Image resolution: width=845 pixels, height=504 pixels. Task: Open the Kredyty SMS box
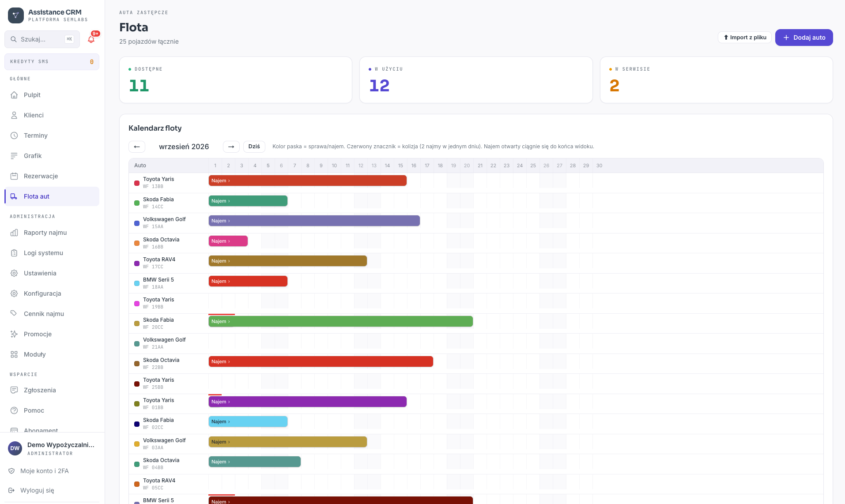click(x=52, y=62)
